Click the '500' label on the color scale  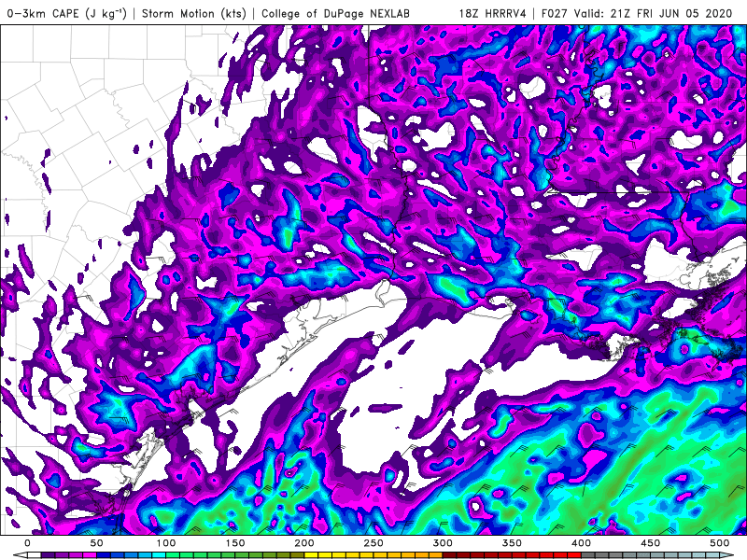(x=719, y=543)
